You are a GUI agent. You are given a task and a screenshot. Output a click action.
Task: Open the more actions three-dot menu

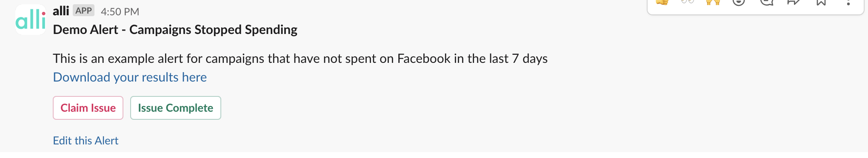[x=848, y=3]
